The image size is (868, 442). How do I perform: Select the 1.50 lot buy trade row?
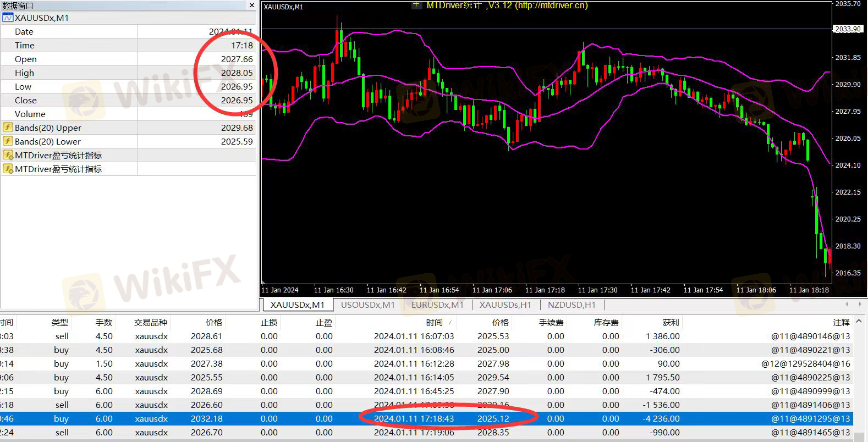coord(426,363)
